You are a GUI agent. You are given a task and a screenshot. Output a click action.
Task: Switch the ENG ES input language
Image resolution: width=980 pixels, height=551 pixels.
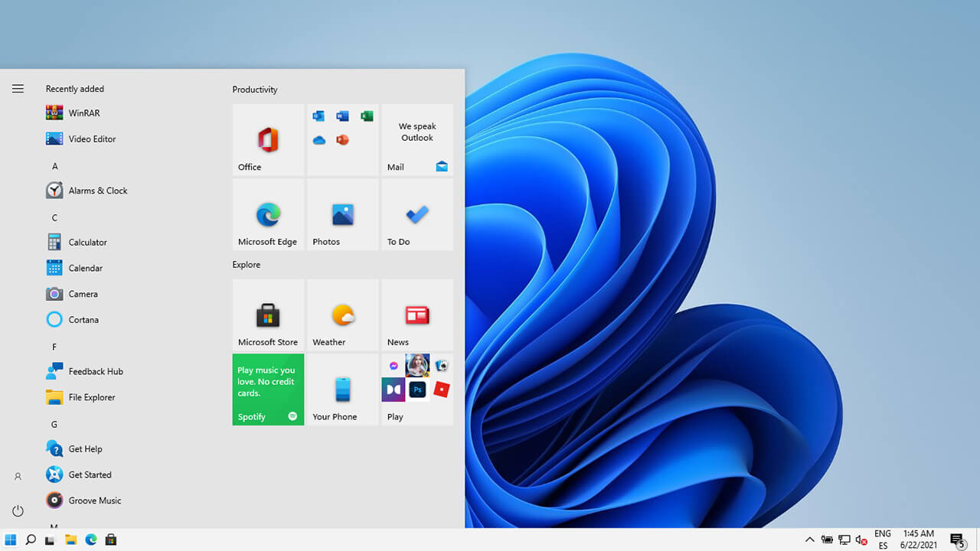(x=883, y=540)
